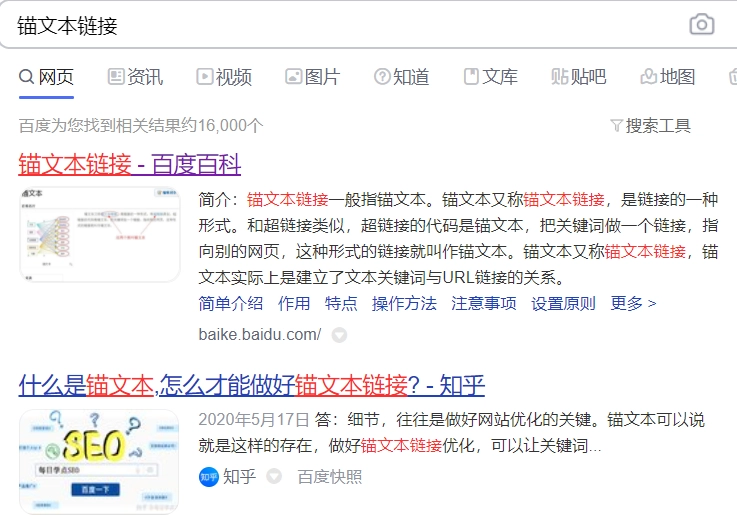This screenshot has height=515, width=737.
Task: Open the 作用 sublink
Action: (x=294, y=304)
